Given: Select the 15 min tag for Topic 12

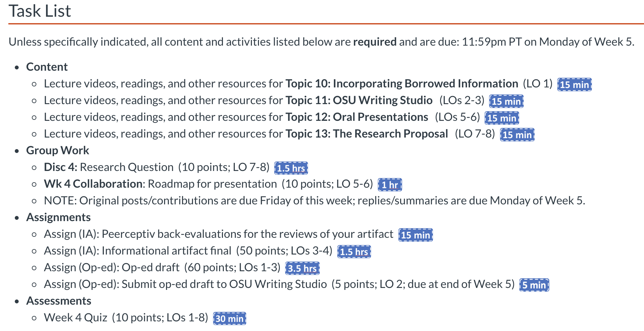Looking at the screenshot, I should tap(502, 118).
